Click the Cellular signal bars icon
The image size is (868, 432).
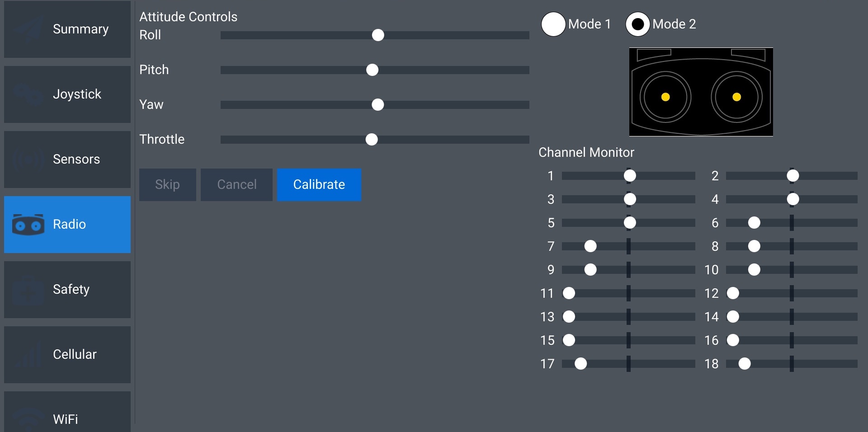pyautogui.click(x=28, y=355)
